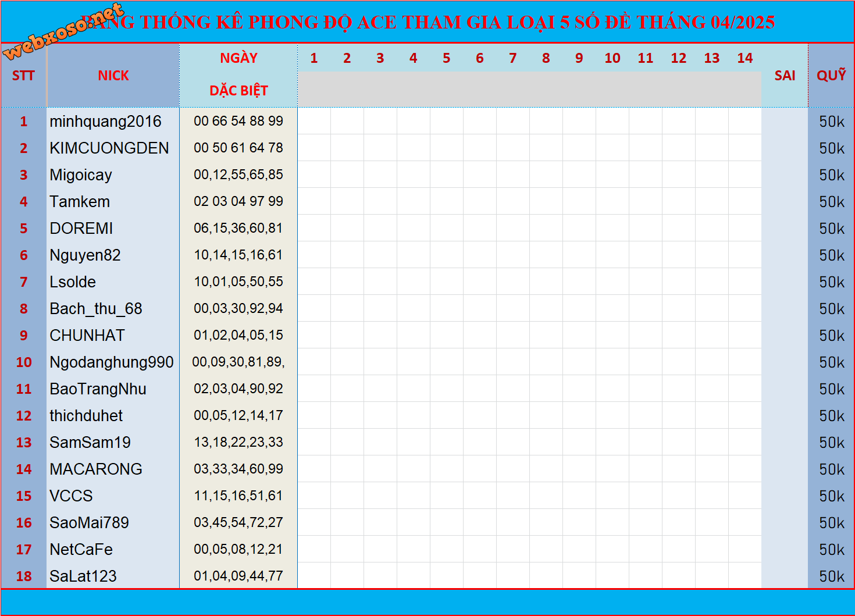Select nick VCCS
This screenshot has height=616, width=855.
click(71, 496)
